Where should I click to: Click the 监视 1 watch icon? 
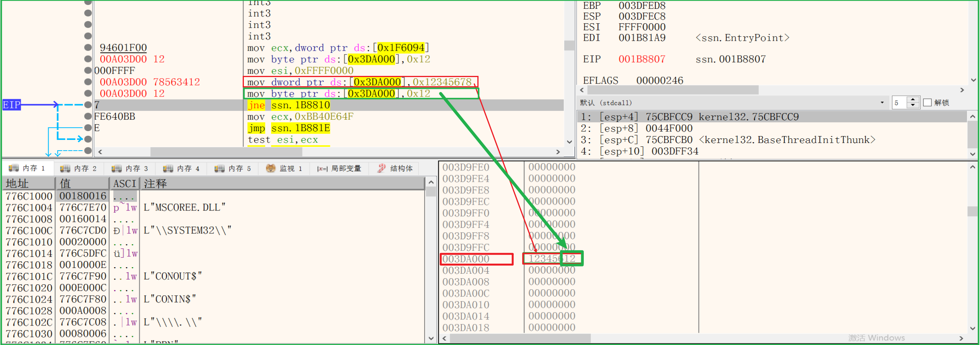pyautogui.click(x=271, y=168)
